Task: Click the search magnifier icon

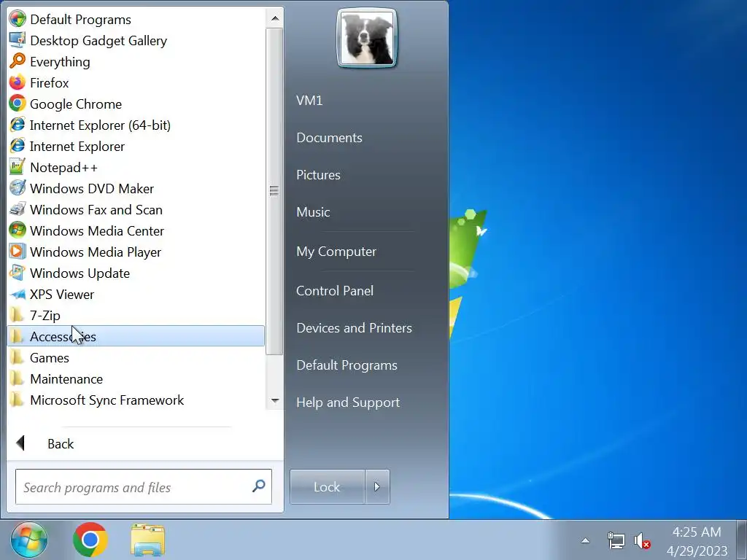Action: [259, 486]
